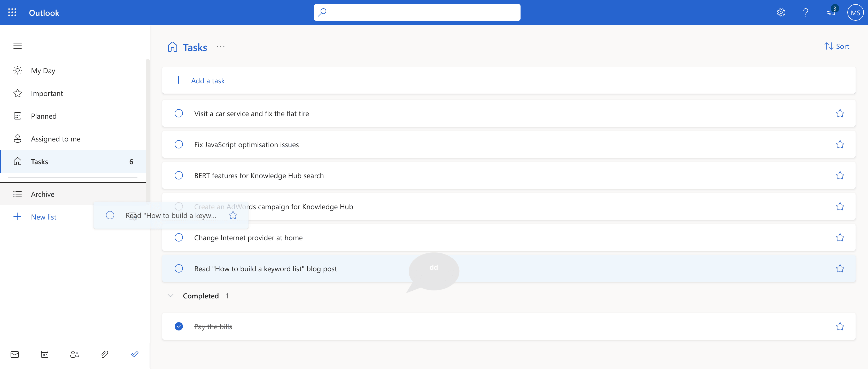Click Add a task
The width and height of the screenshot is (868, 369).
click(207, 80)
